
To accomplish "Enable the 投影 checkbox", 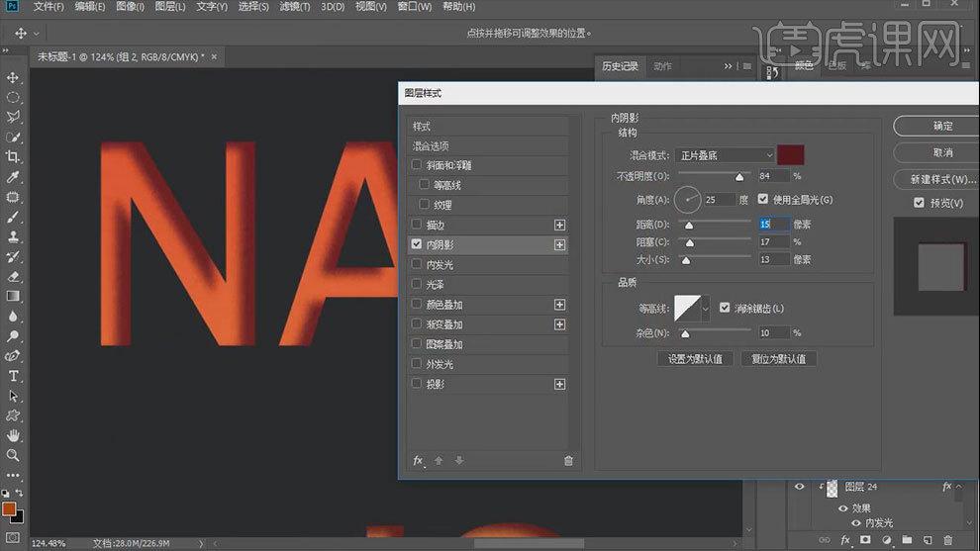I will [417, 384].
